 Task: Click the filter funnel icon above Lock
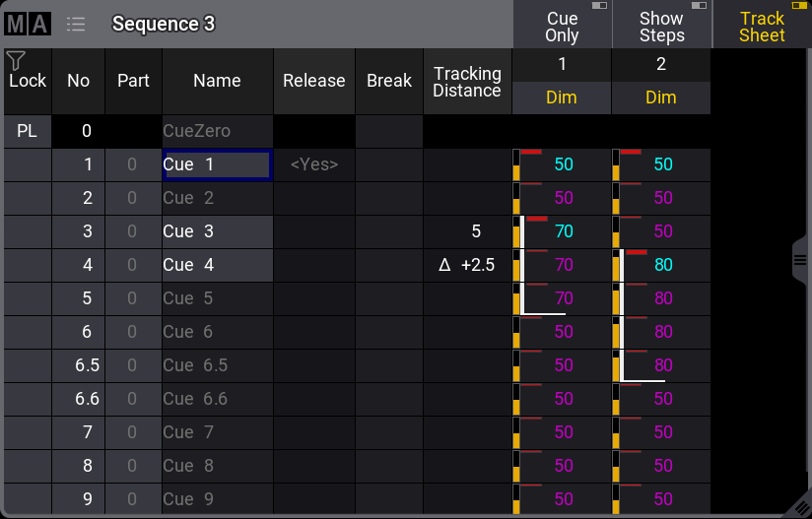(15, 61)
